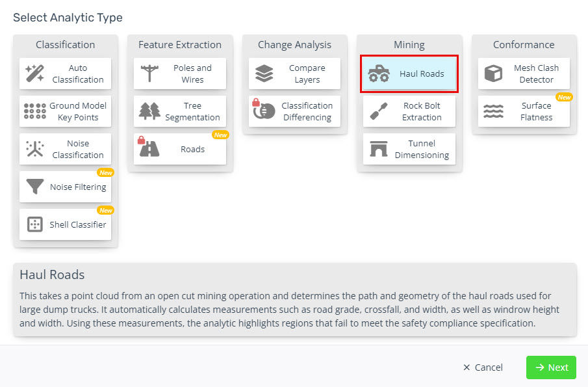Image resolution: width=588 pixels, height=387 pixels.
Task: Select the Poles and Wires extraction
Action: (179, 73)
